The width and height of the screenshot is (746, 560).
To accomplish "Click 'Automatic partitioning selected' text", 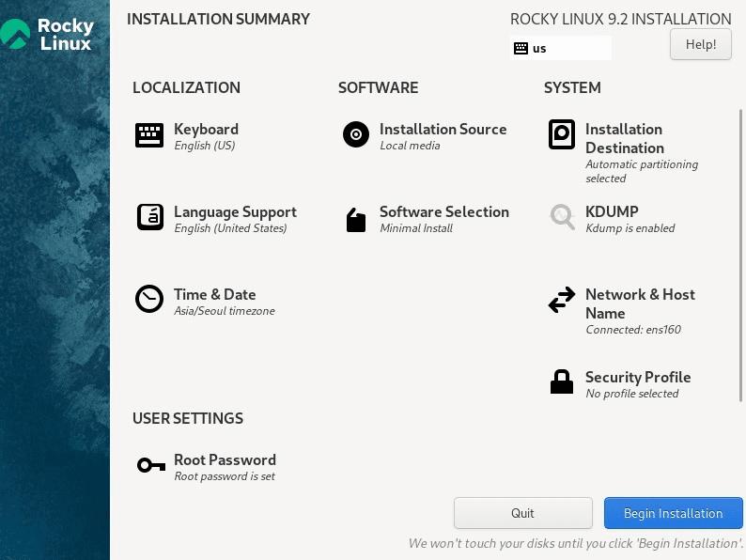I will click(642, 171).
